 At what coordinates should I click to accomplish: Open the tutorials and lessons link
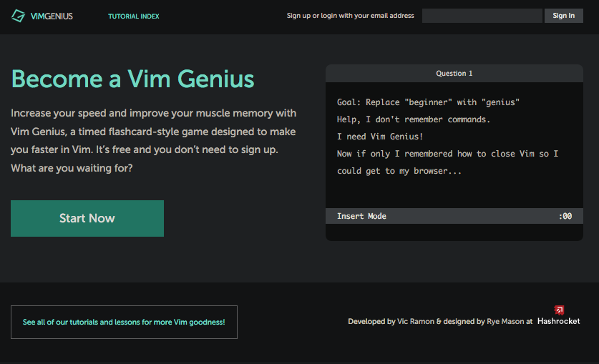(124, 322)
